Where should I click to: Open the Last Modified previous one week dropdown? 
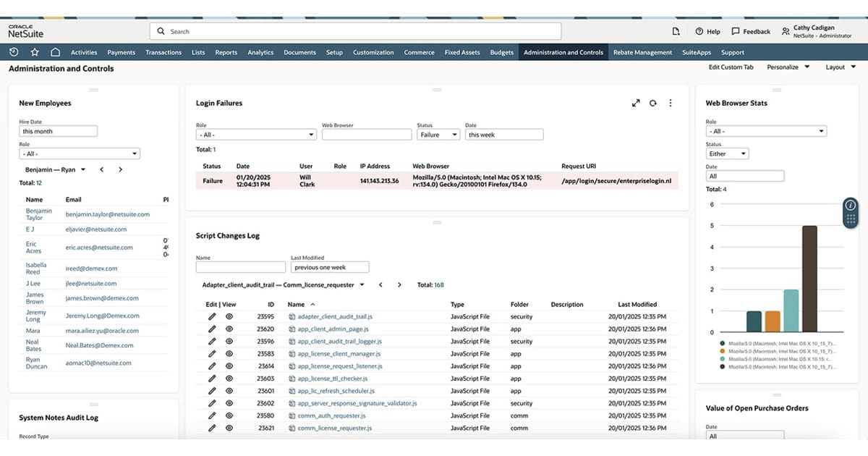pyautogui.click(x=329, y=266)
